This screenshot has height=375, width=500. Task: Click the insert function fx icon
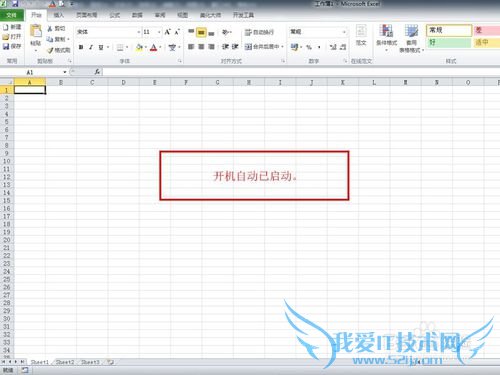(97, 72)
